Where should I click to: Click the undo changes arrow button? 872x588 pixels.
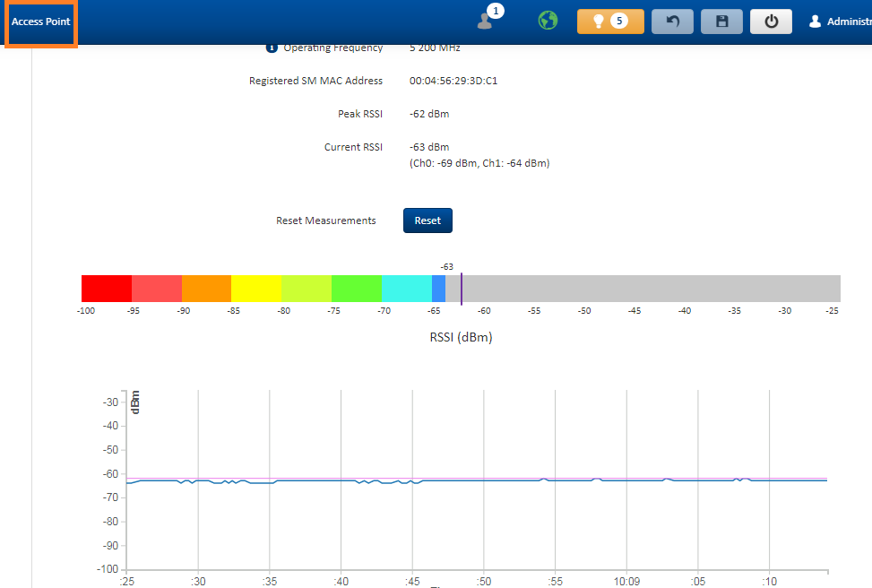tap(672, 22)
